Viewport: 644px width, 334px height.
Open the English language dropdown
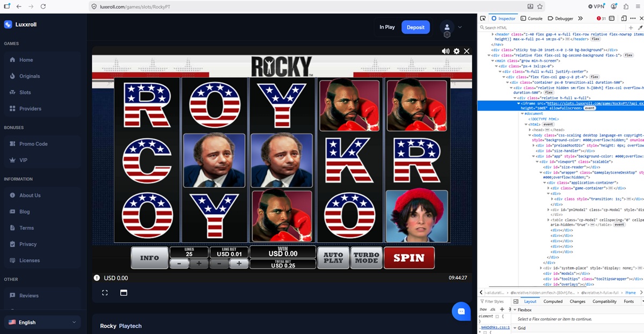43,322
